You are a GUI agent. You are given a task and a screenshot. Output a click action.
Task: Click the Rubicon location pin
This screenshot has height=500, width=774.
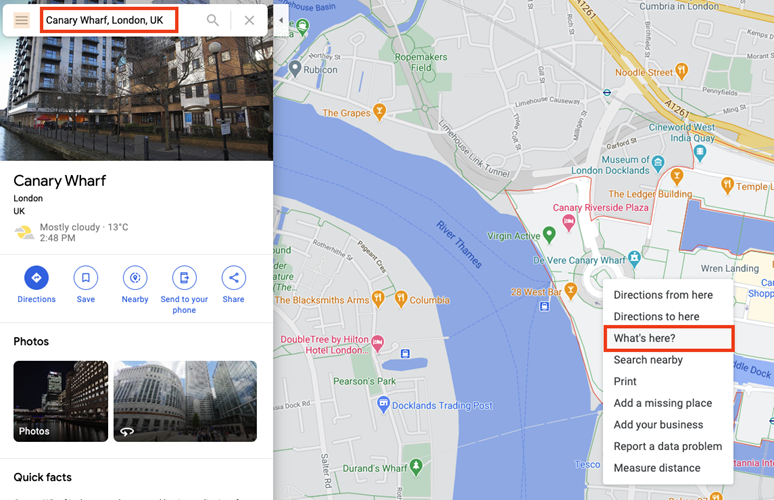click(x=295, y=68)
